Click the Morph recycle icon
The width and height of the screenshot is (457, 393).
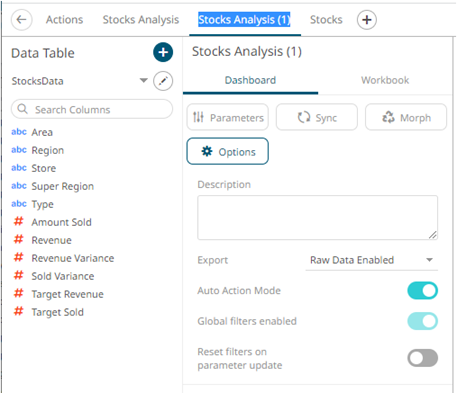pos(388,117)
